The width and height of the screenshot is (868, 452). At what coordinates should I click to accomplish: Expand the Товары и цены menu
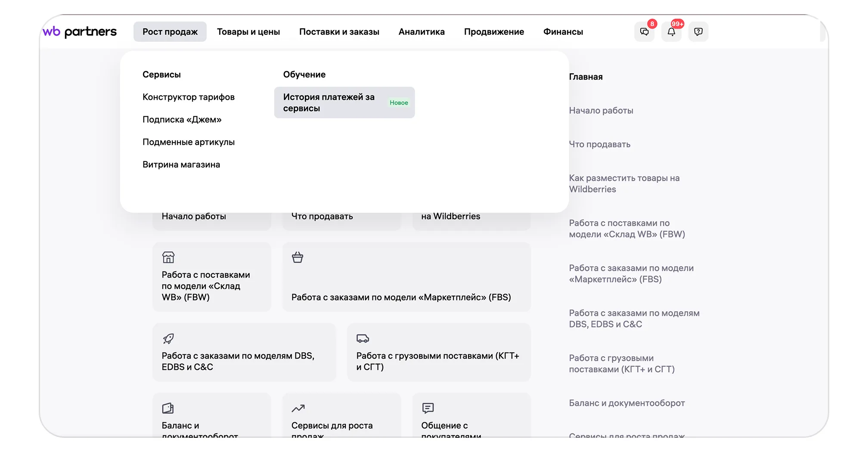tap(248, 32)
